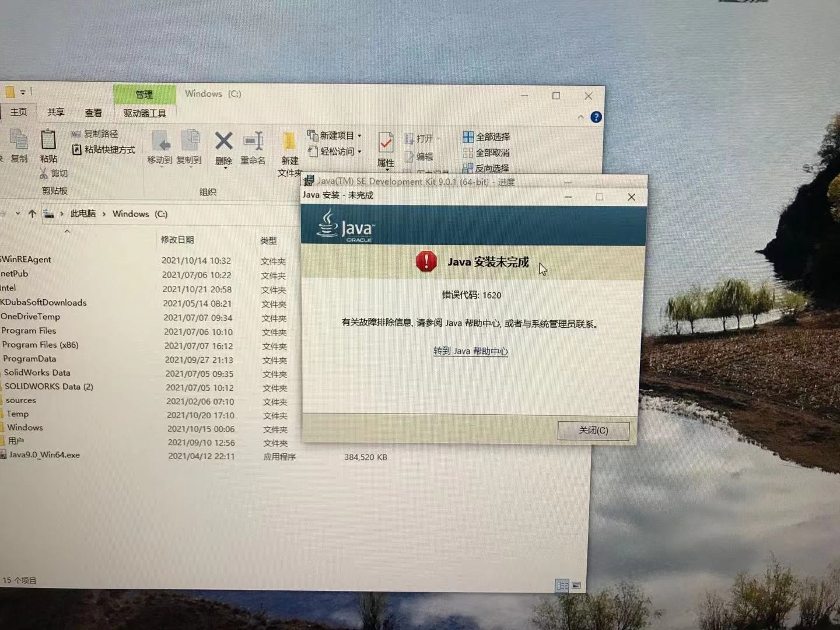This screenshot has height=630, width=840.
Task: Open the New item dropdown
Action: (334, 135)
